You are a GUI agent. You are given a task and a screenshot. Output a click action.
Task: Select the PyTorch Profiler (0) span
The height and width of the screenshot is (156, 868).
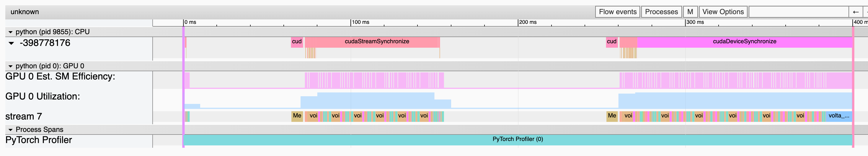click(x=518, y=140)
